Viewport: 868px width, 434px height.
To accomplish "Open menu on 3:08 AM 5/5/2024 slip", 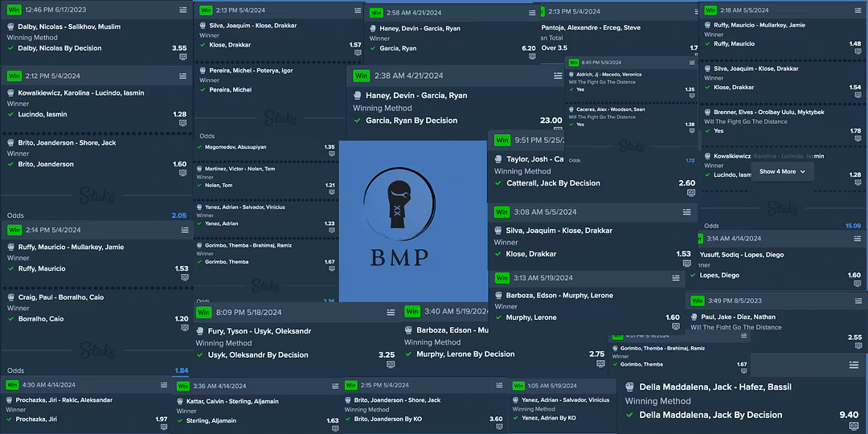I will [x=686, y=212].
